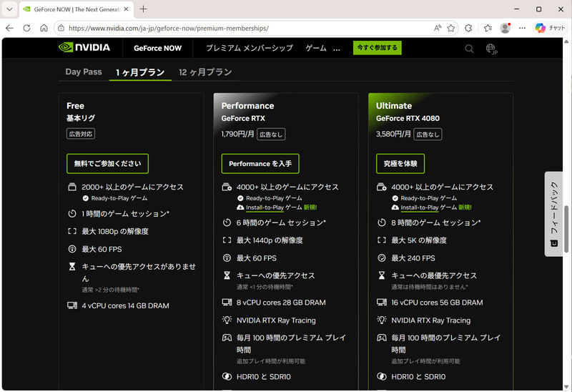
Task: Click 最大 1440p の解像度 text
Action: 270,240
